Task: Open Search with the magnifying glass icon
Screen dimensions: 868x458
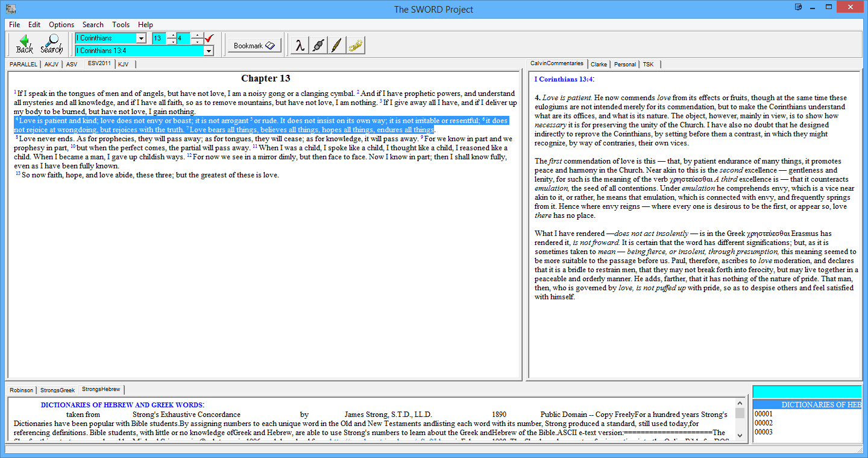Action: coord(52,44)
